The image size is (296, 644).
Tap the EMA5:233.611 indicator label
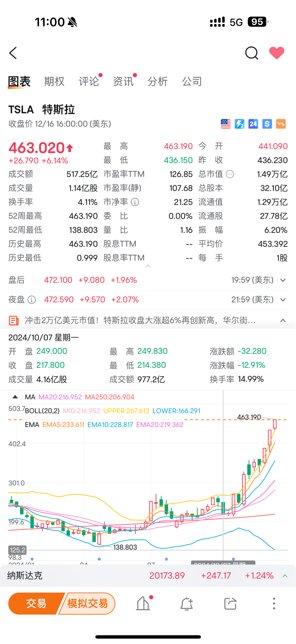click(x=63, y=425)
